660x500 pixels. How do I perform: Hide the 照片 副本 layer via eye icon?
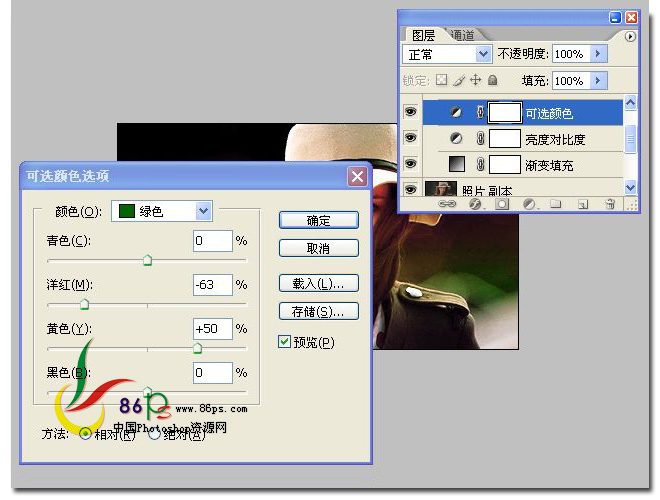[410, 189]
